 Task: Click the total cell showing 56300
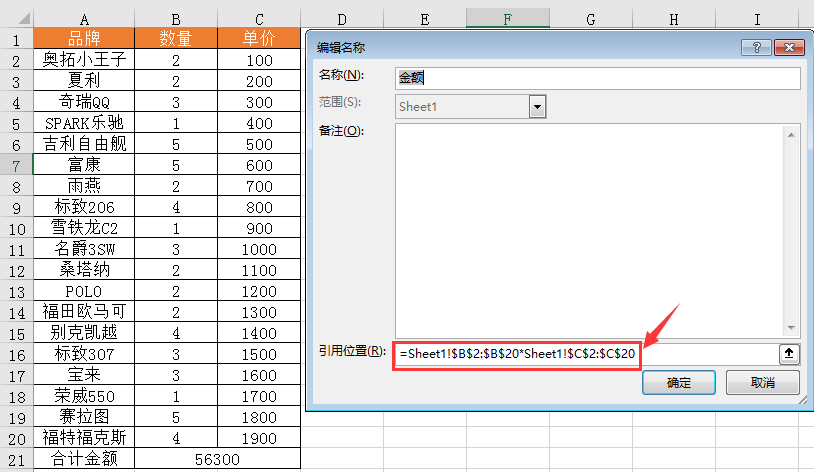click(x=218, y=459)
